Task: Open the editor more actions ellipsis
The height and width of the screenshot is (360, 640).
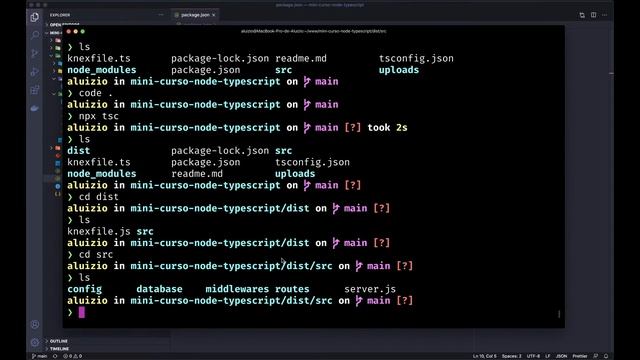Action: [605, 15]
